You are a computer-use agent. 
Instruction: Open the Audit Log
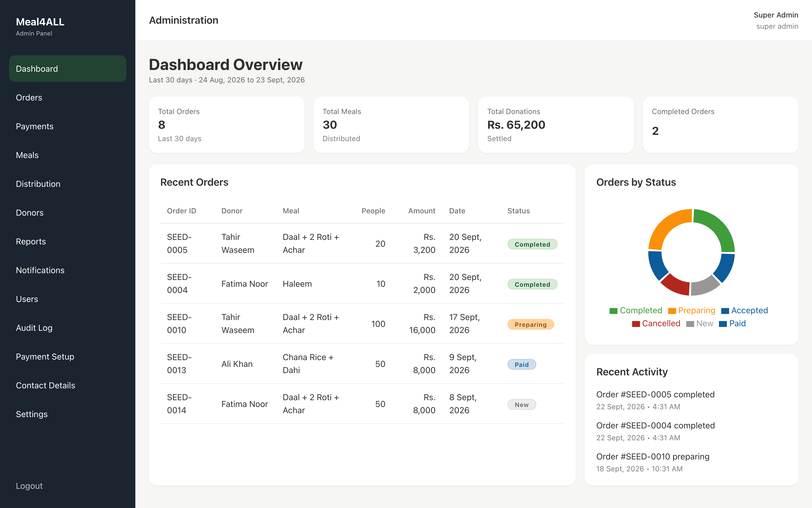point(67,328)
